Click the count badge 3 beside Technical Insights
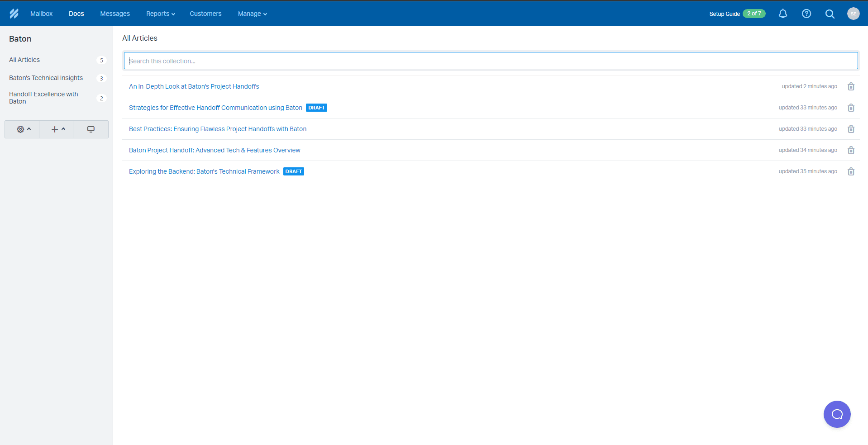This screenshot has height=445, width=868. tap(101, 78)
